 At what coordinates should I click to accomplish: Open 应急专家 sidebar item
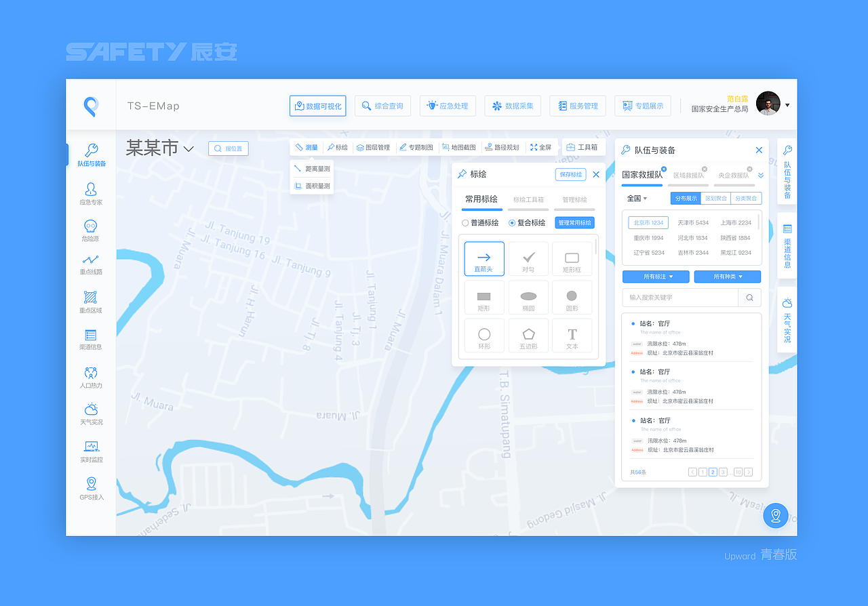(x=91, y=194)
